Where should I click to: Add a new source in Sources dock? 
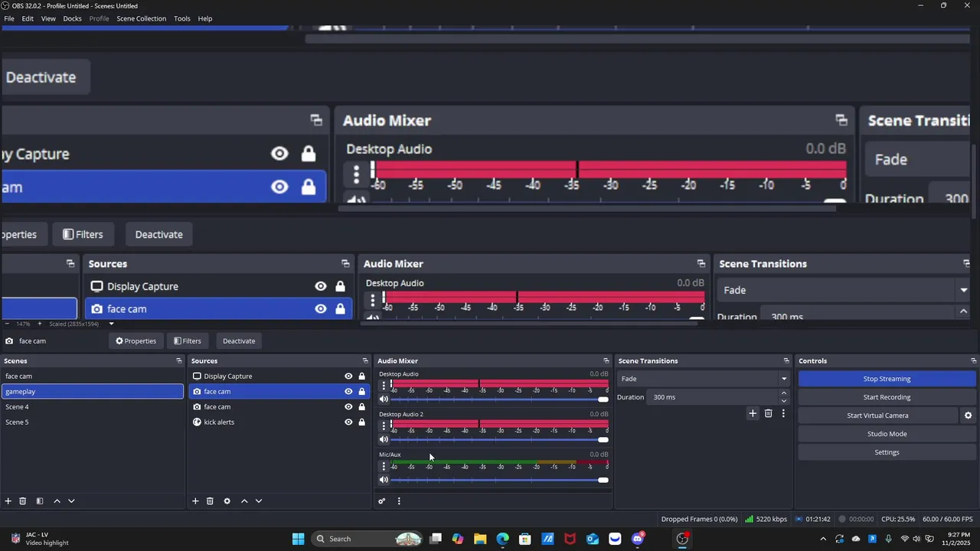tap(195, 501)
